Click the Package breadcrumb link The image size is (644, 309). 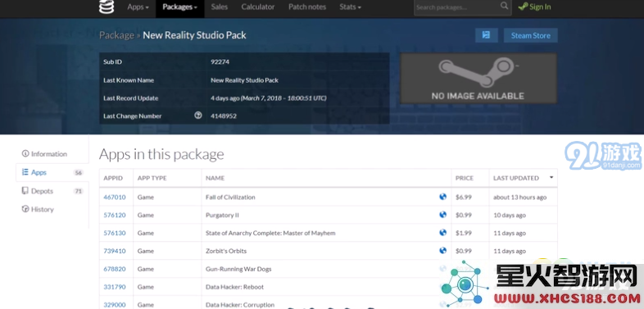tap(116, 35)
